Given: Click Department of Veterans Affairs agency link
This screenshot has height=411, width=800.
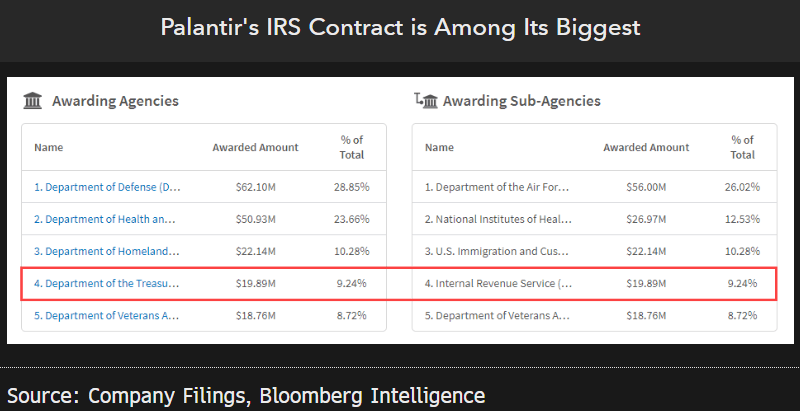Looking at the screenshot, I should coord(107,315).
